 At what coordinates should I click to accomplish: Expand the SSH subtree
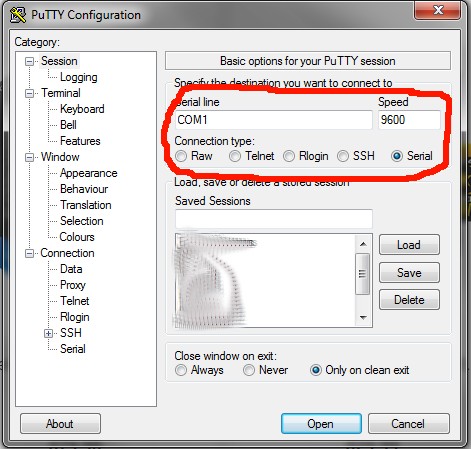pos(49,333)
